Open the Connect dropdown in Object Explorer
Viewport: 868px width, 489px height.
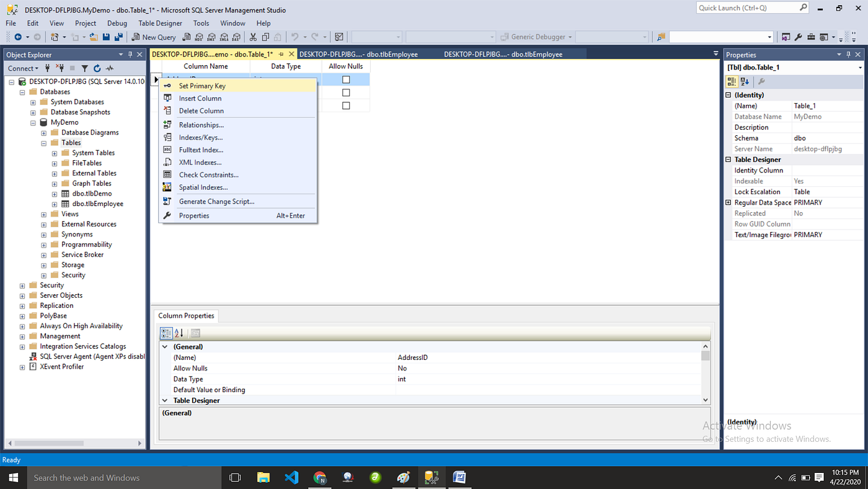tap(23, 68)
